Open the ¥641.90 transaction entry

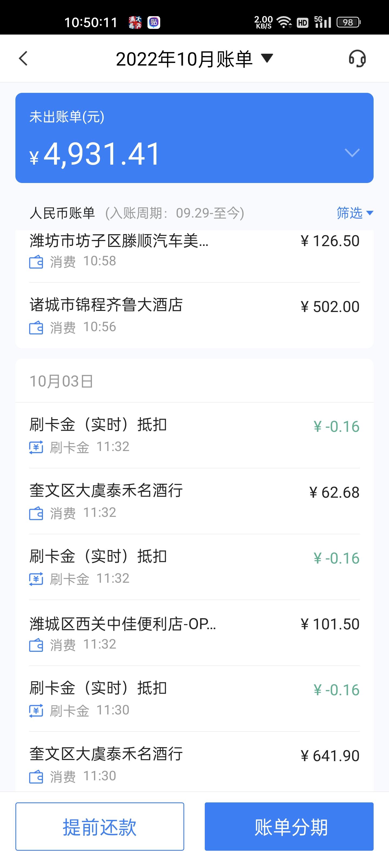(194, 762)
